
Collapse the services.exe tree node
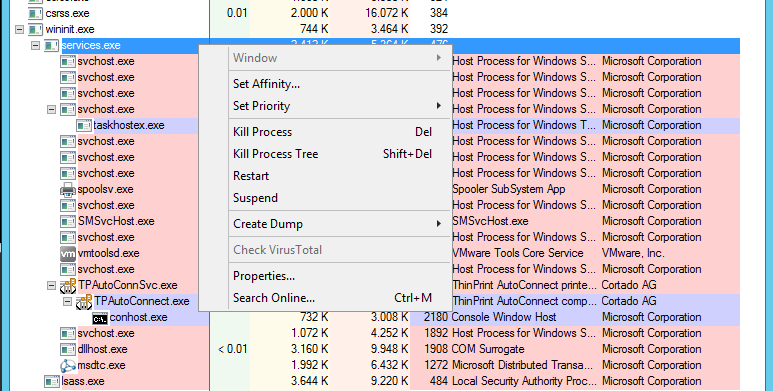tap(35, 45)
